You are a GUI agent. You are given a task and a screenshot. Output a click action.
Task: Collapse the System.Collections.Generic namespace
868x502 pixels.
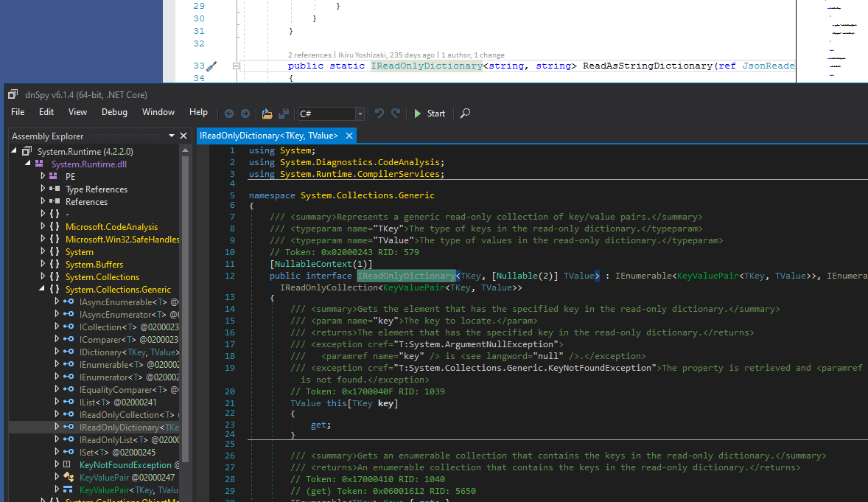pyautogui.click(x=42, y=289)
